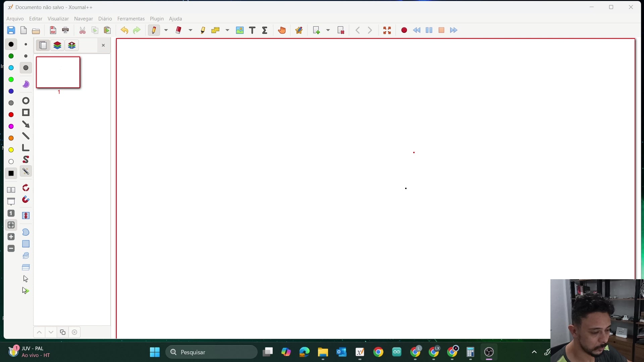Close the sidebar panel

[x=103, y=45]
